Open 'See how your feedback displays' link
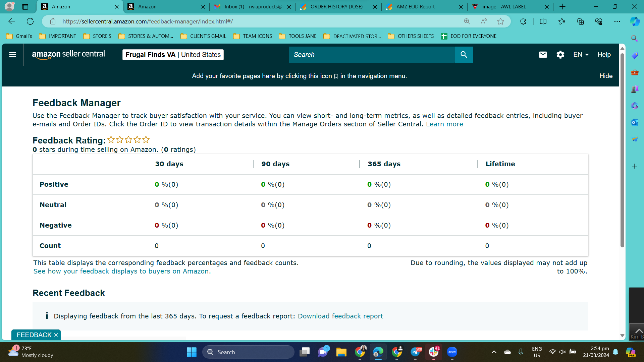This screenshot has height=362, width=644. pos(122,271)
